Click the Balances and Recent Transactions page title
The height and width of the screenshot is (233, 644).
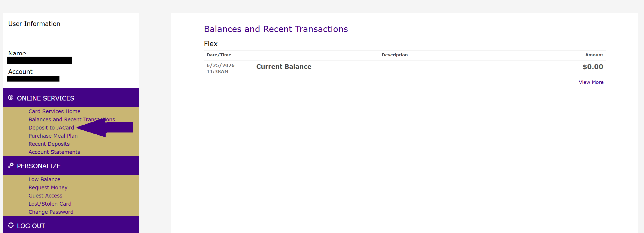276,29
